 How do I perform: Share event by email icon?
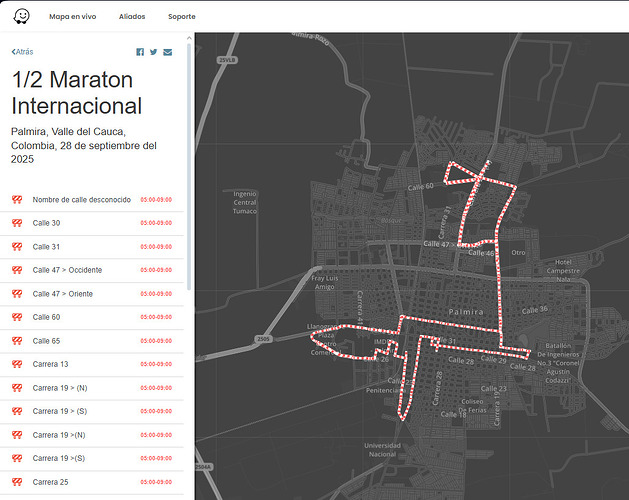click(x=168, y=52)
